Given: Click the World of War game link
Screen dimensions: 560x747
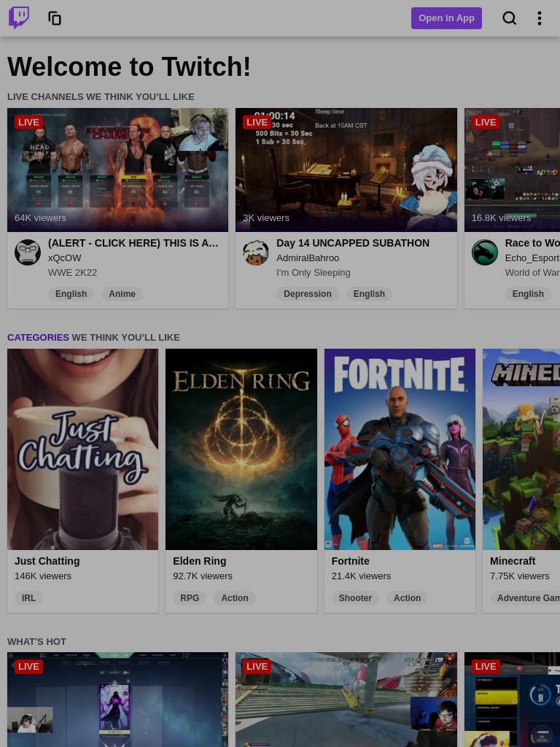Looking at the screenshot, I should [532, 273].
